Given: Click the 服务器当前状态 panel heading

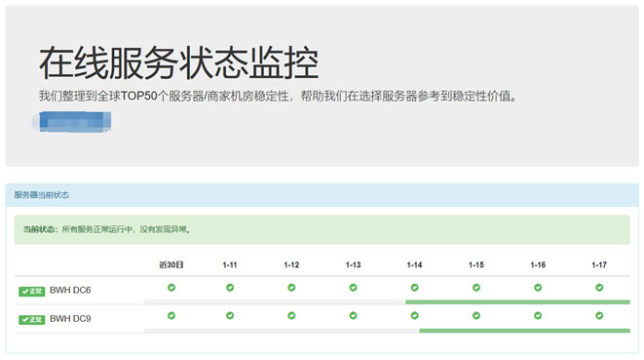Looking at the screenshot, I should click(x=42, y=195).
